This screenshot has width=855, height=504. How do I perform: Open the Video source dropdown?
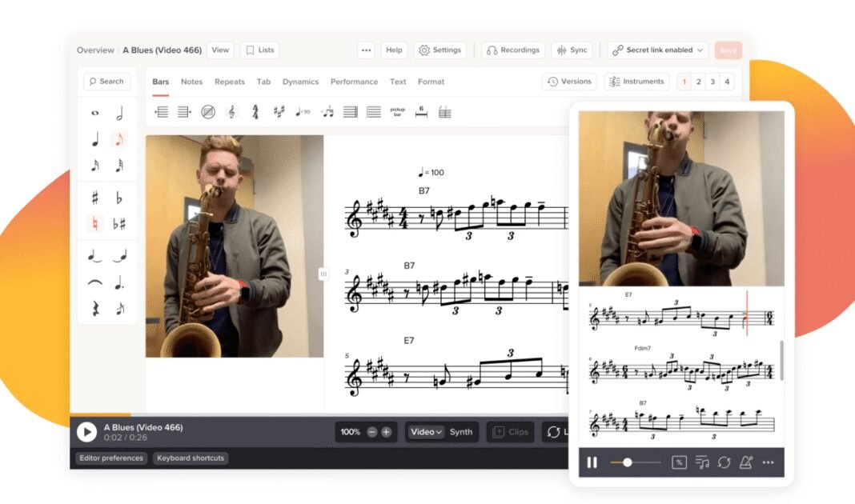pyautogui.click(x=427, y=431)
